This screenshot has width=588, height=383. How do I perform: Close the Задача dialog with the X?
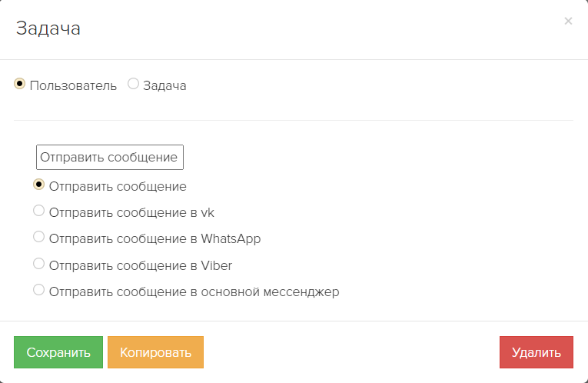(x=568, y=21)
